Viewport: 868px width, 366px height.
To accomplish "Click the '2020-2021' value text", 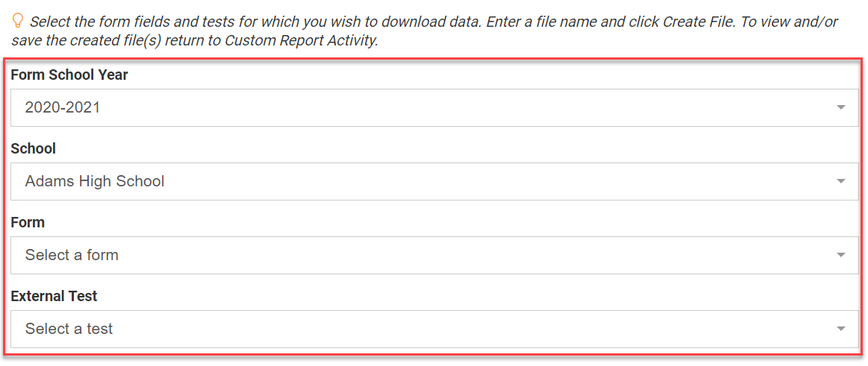I will pos(63,107).
